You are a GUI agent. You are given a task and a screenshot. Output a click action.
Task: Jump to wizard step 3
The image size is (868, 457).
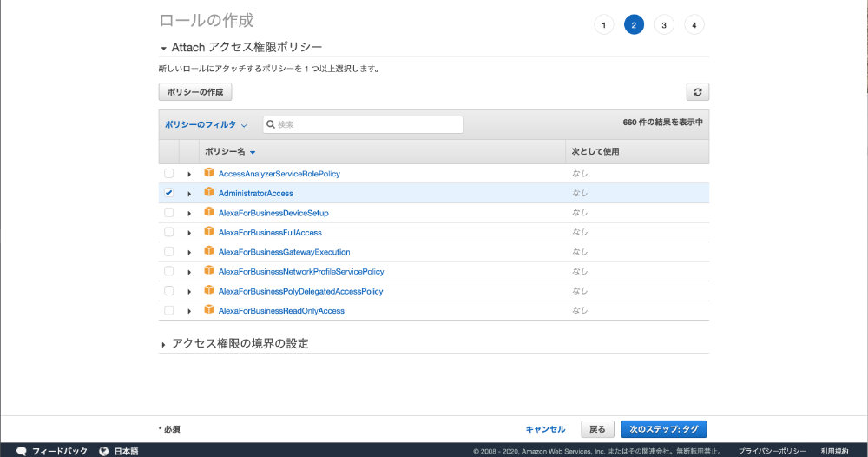pos(664,25)
